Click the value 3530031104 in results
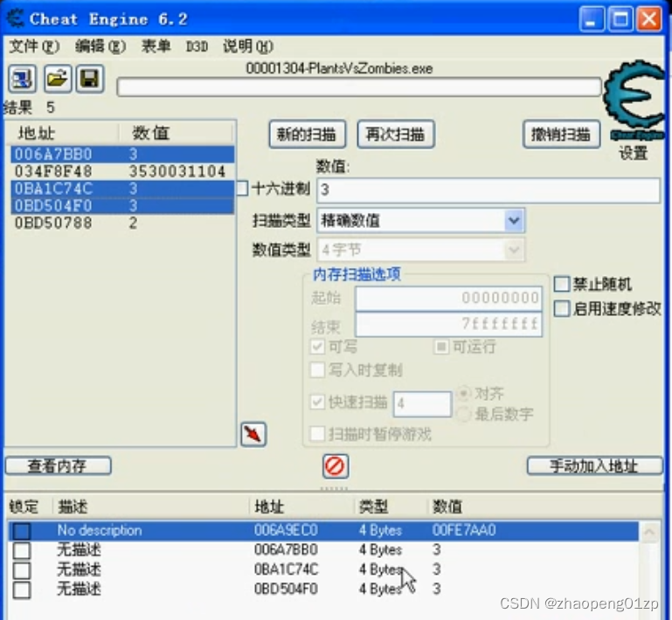The width and height of the screenshot is (672, 620). point(177,172)
